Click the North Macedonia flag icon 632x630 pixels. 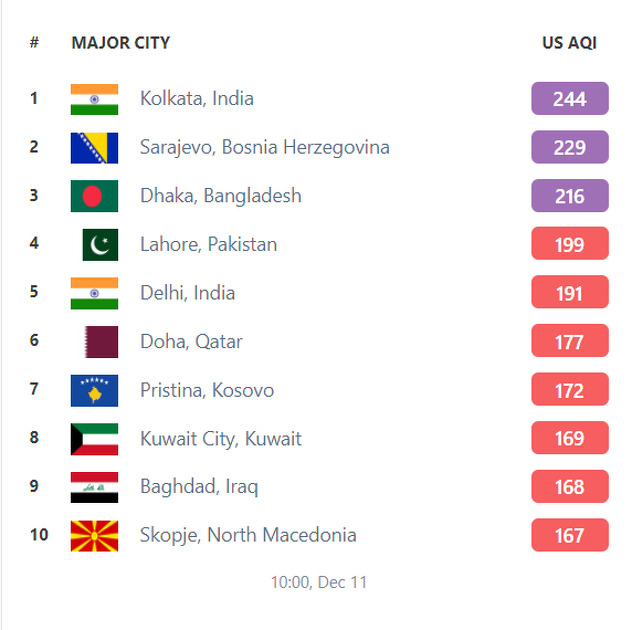pos(94,536)
